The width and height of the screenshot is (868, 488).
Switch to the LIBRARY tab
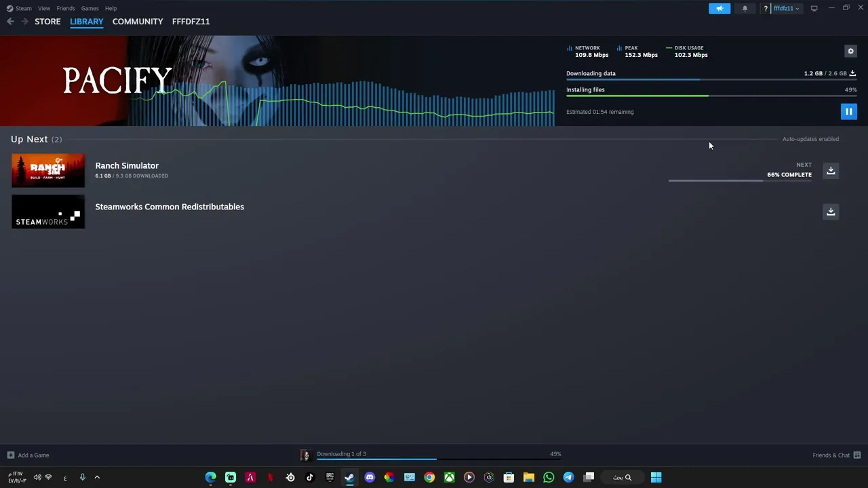pyautogui.click(x=87, y=22)
